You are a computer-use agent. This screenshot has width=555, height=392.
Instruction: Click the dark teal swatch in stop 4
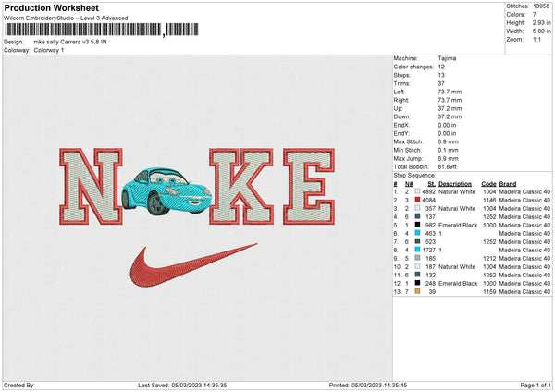pos(418,216)
